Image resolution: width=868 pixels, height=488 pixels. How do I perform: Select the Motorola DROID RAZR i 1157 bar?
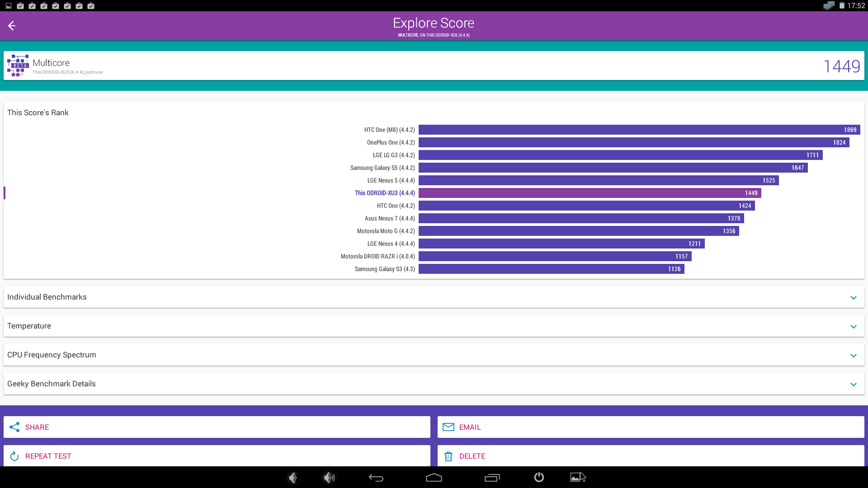tap(555, 256)
